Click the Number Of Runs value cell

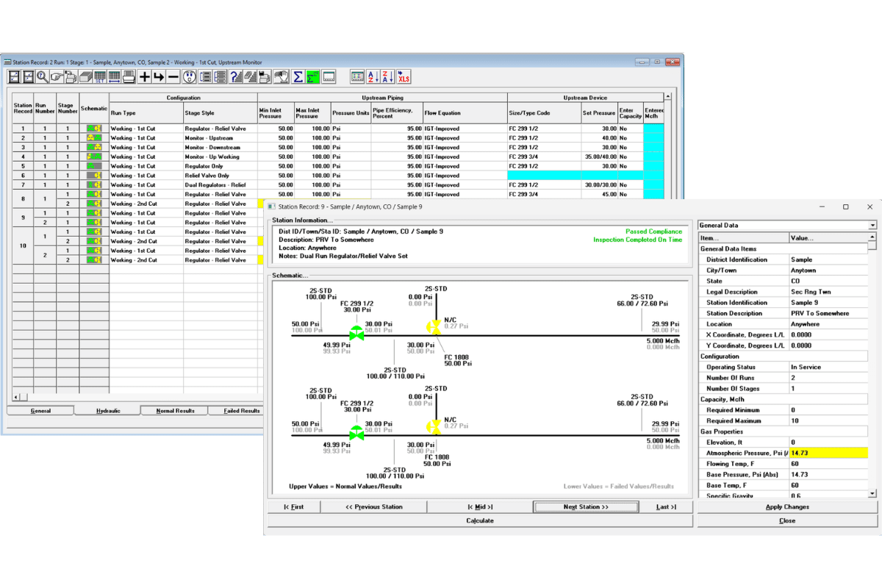pyautogui.click(x=828, y=378)
